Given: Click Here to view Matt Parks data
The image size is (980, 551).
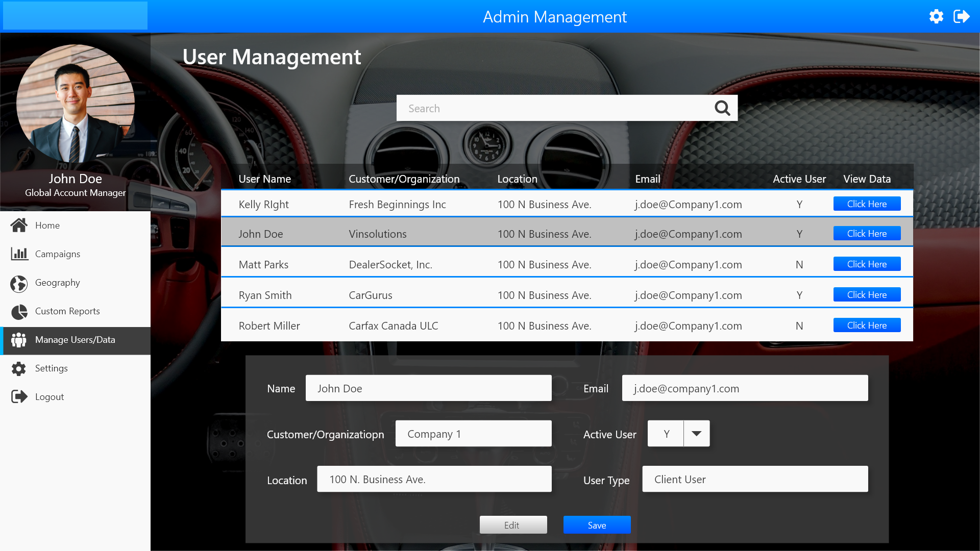Looking at the screenshot, I should 867,264.
